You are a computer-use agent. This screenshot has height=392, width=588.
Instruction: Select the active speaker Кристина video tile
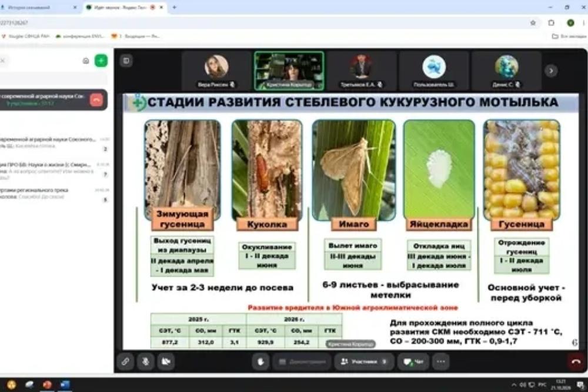point(289,71)
